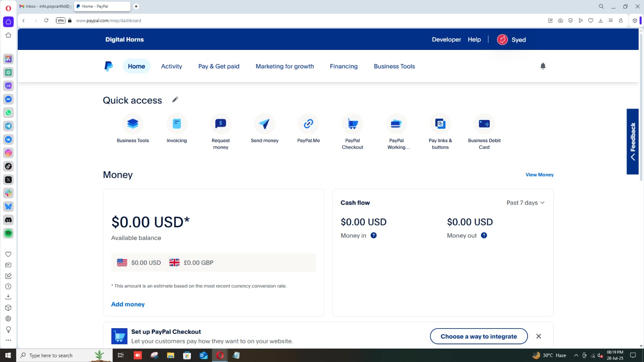
Task: Open Marketing for growth menu
Action: [x=285, y=66]
